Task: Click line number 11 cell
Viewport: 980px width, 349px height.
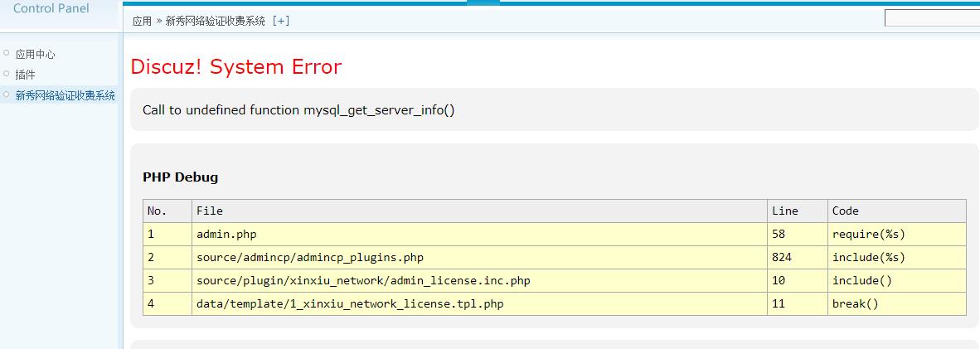Action: (x=798, y=304)
